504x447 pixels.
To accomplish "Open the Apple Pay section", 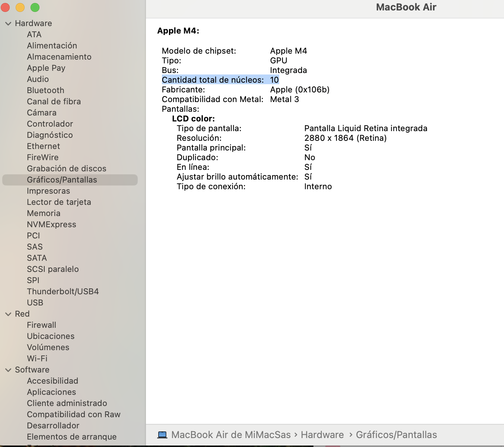I will point(46,68).
